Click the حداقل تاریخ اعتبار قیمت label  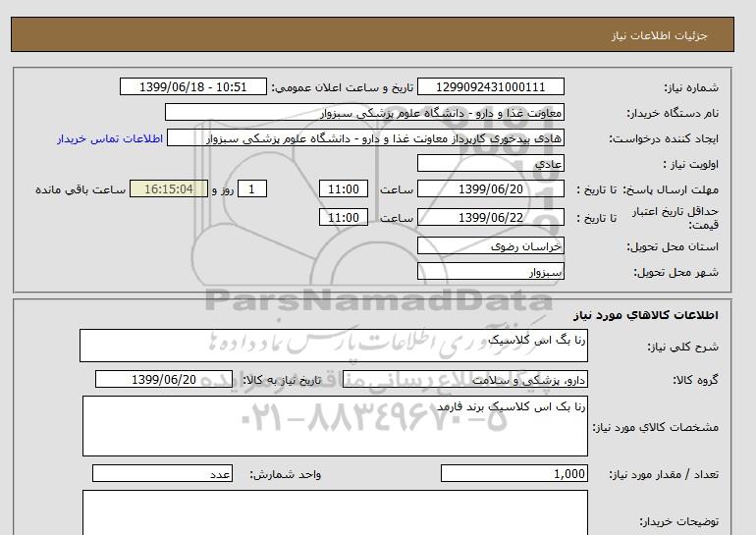pyautogui.click(x=675, y=218)
